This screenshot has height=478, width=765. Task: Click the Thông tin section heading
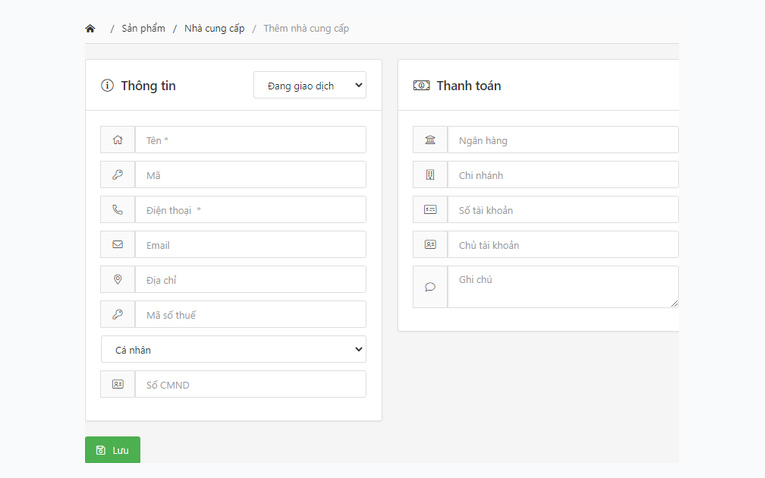tap(148, 85)
